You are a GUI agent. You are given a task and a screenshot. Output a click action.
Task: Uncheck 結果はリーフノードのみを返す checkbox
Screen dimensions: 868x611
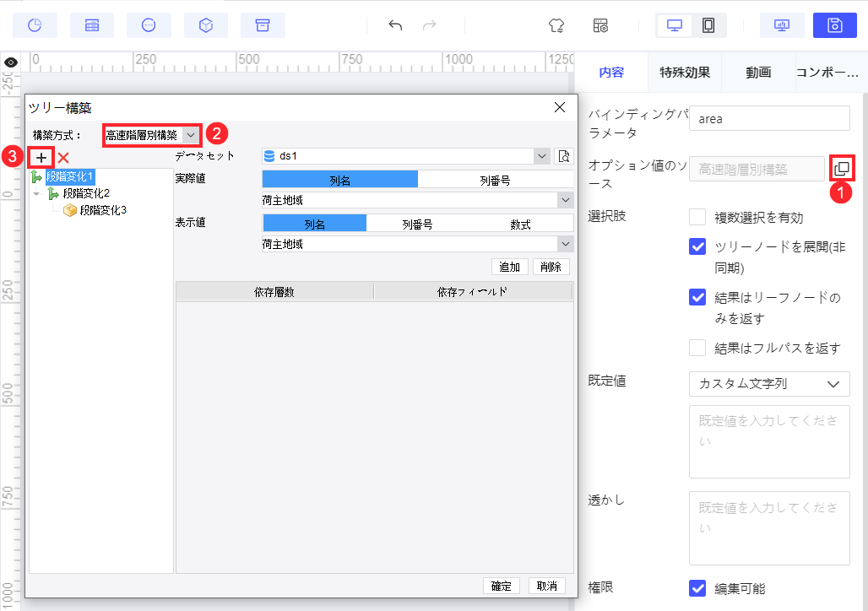pos(697,297)
